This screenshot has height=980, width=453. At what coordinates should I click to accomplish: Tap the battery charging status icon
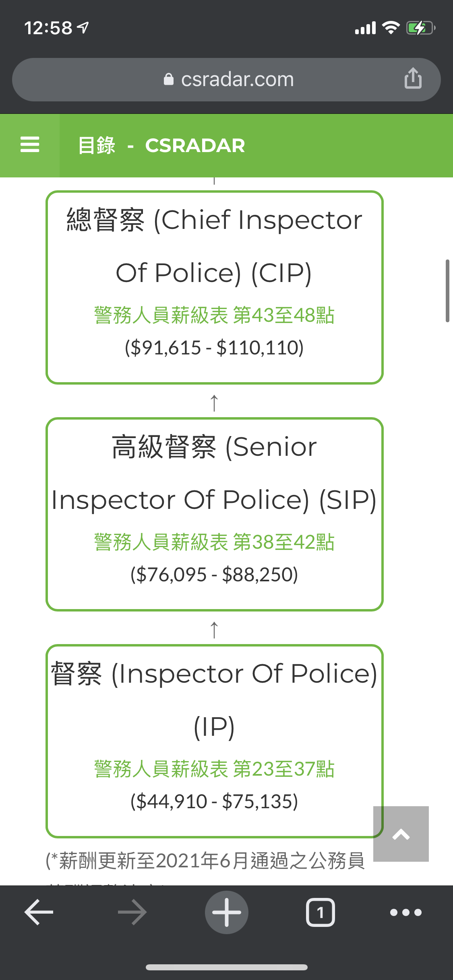(421, 28)
